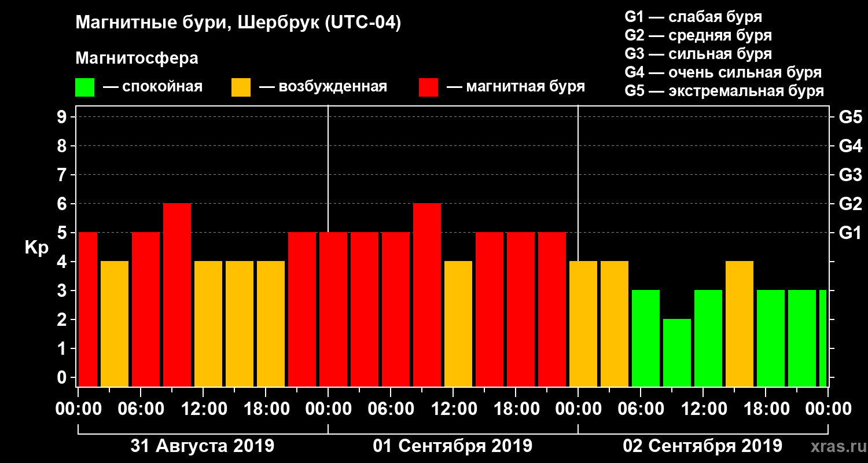
Task: Click the '06:00' time label under 31 Августа
Action: point(141,409)
